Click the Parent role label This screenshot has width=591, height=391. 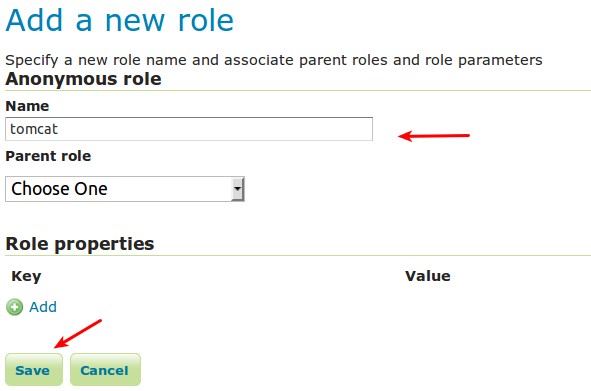(48, 156)
